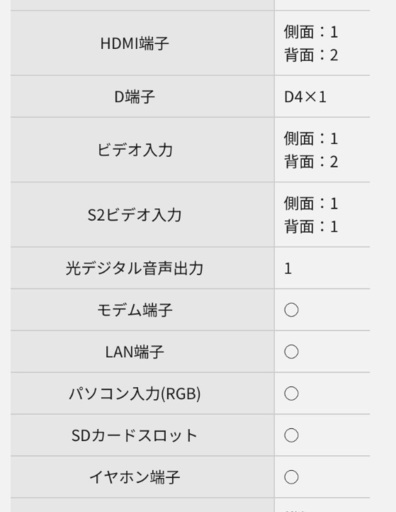
Task: Click HDMI端子 value 側面:1 背面:2
Action: (x=311, y=43)
